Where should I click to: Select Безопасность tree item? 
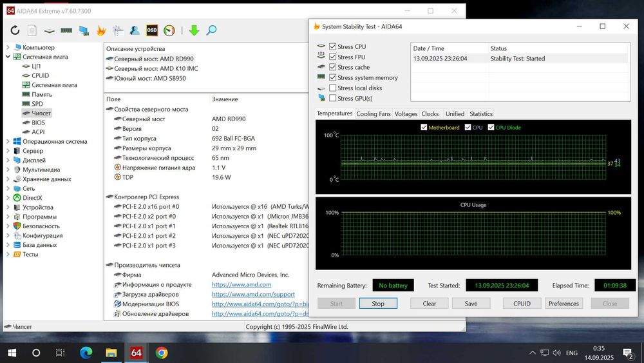coord(41,226)
